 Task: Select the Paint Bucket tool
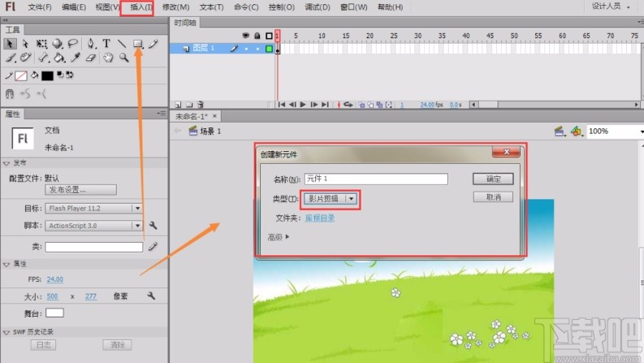pyautogui.click(x=59, y=58)
